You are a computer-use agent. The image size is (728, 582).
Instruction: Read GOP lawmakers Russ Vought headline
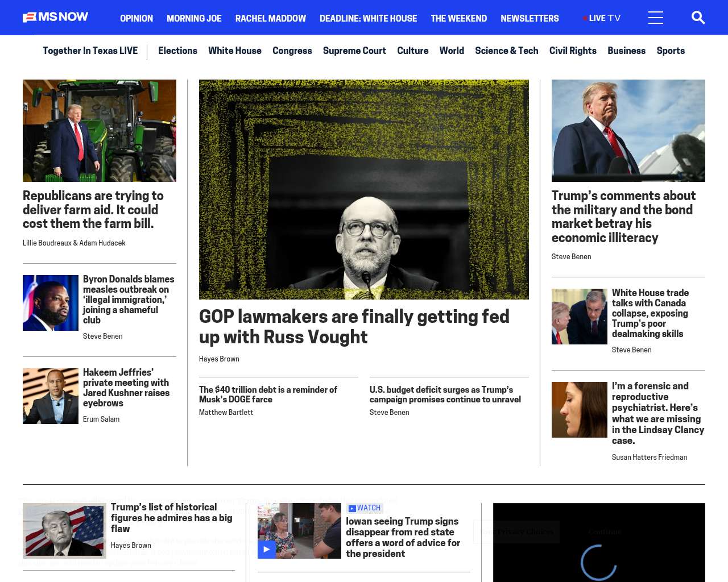coord(354,327)
